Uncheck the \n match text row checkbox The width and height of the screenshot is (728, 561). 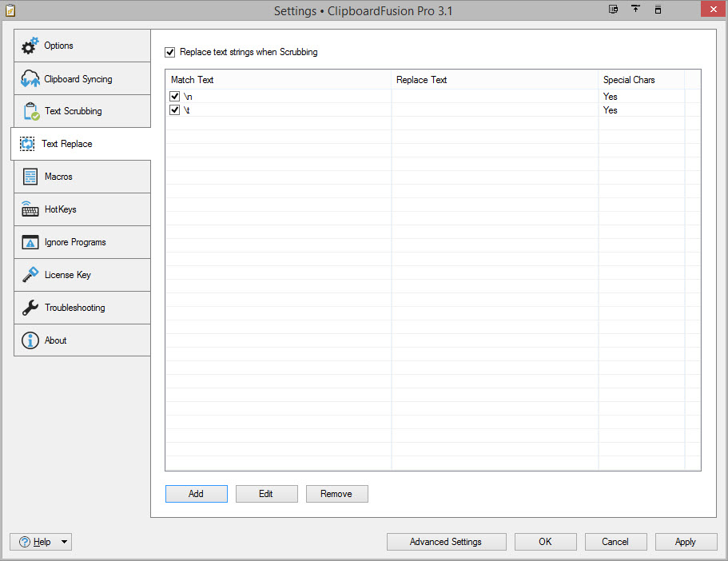coord(174,96)
